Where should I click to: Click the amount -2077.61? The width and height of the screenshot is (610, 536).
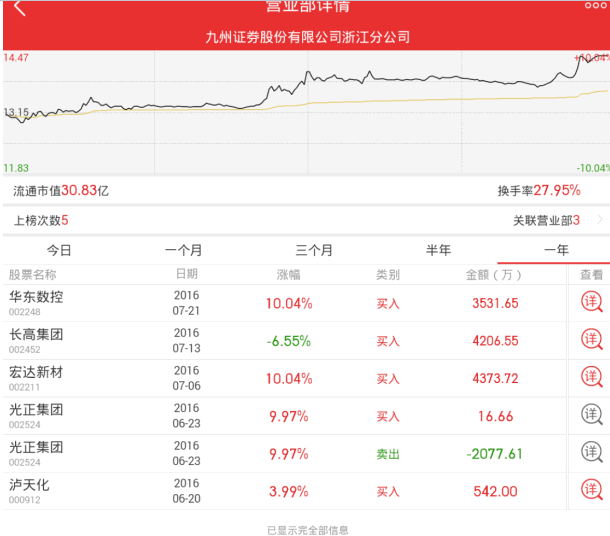(494, 454)
